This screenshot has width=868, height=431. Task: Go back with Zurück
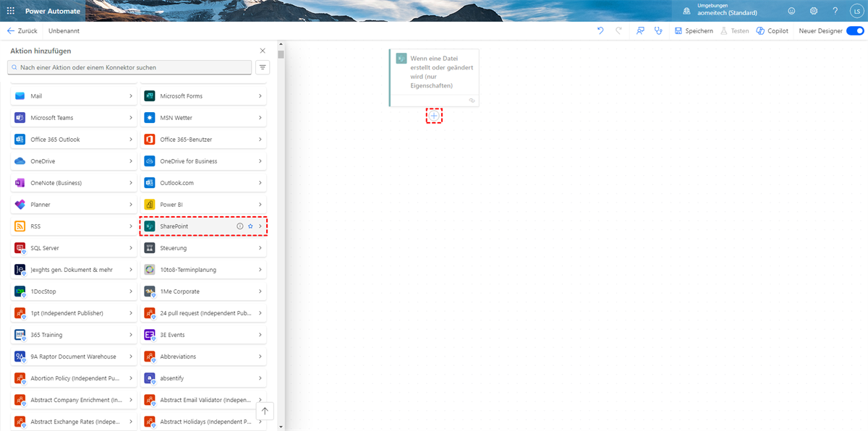click(x=22, y=31)
